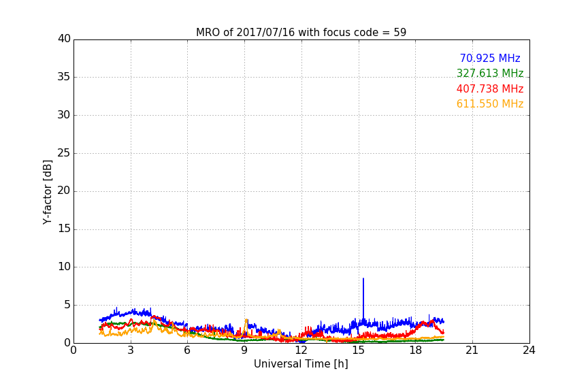Click the x-axis tick value '21'

(472, 350)
